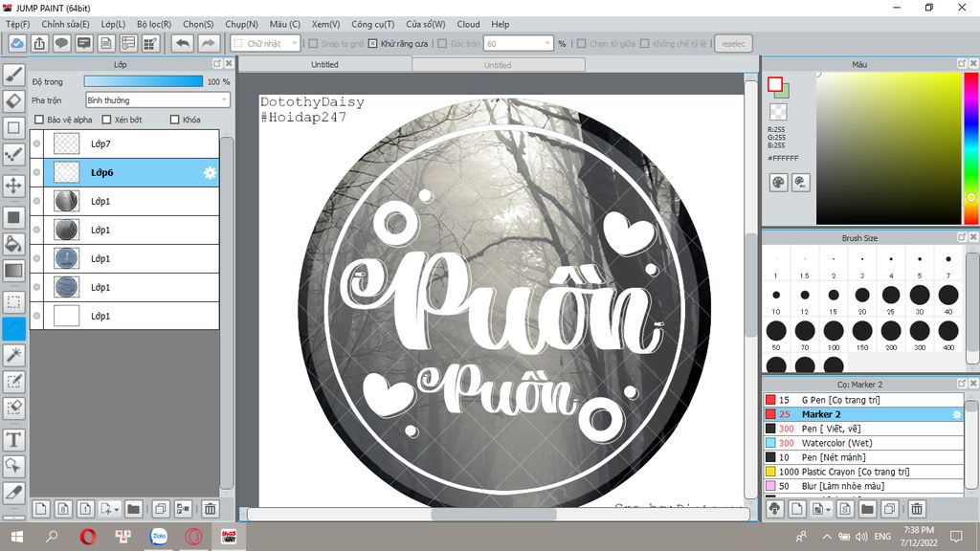This screenshot has width=980, height=551.
Task: Open the Bộ lọc(R) menu
Action: (154, 24)
